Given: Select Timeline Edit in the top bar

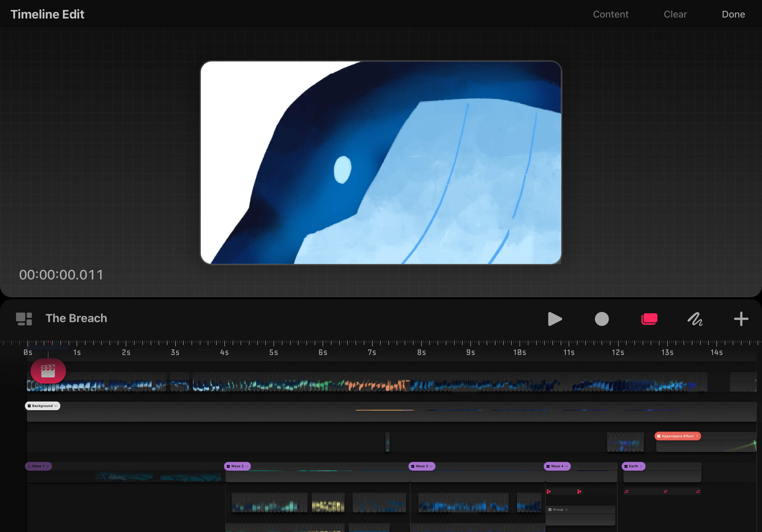Looking at the screenshot, I should 48,14.
